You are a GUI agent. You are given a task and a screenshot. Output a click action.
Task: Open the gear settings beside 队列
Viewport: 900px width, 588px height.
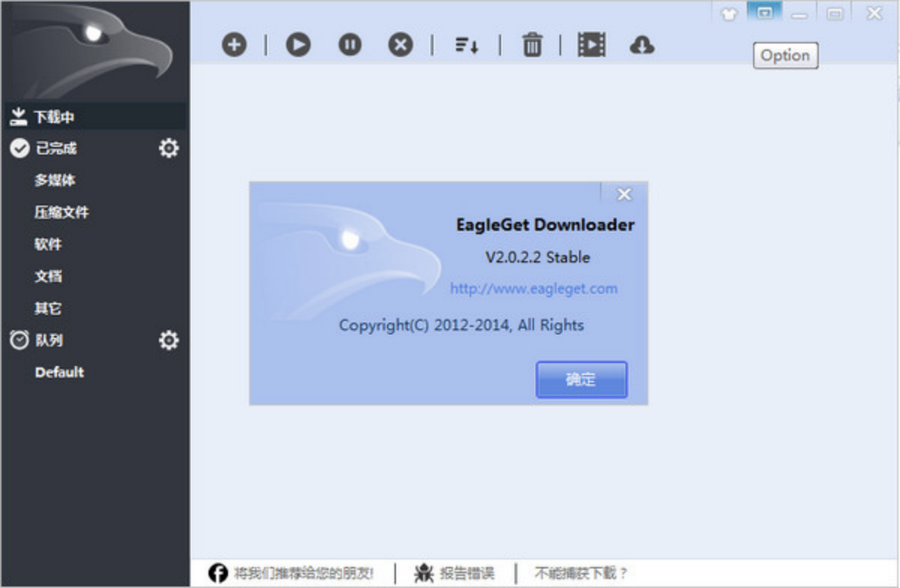point(168,340)
